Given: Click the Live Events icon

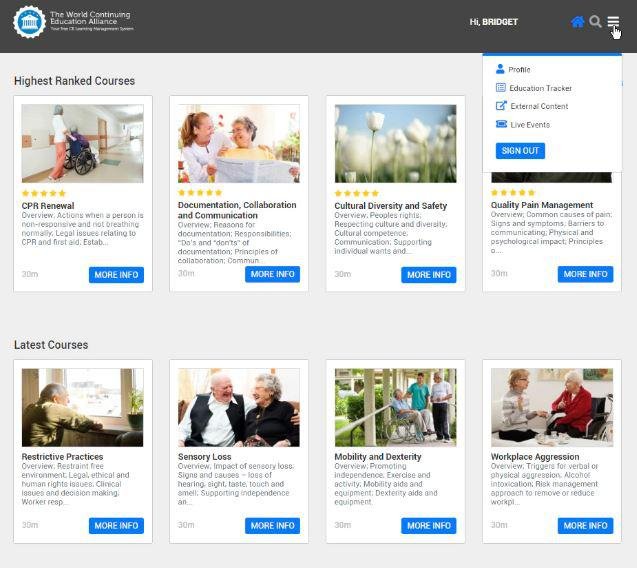Looking at the screenshot, I should [501, 124].
